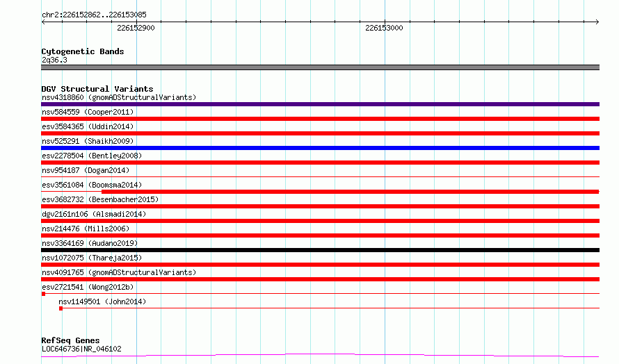Click the red start marker of nsv1149501
619x364 pixels.
[61, 308]
